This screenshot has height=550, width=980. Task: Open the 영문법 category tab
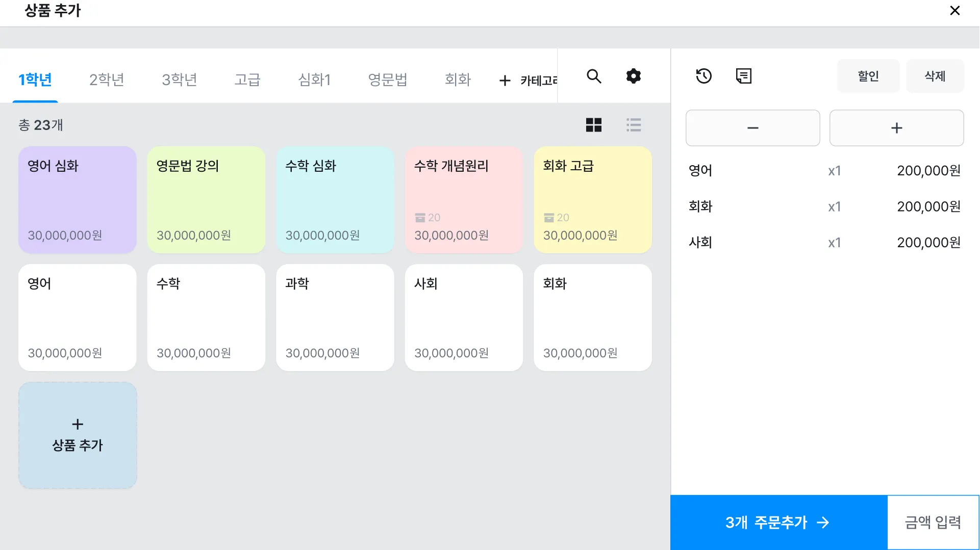click(388, 80)
